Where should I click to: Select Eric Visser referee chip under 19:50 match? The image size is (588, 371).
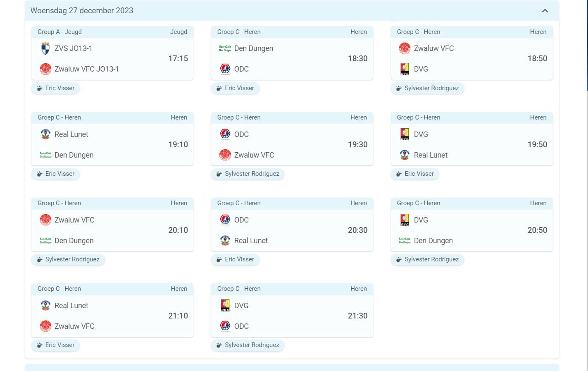coord(414,174)
